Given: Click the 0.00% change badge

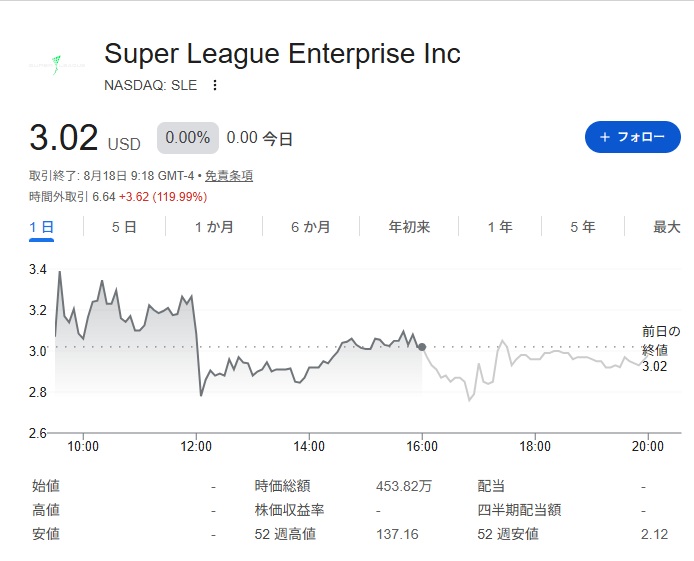Looking at the screenshot, I should [x=188, y=138].
